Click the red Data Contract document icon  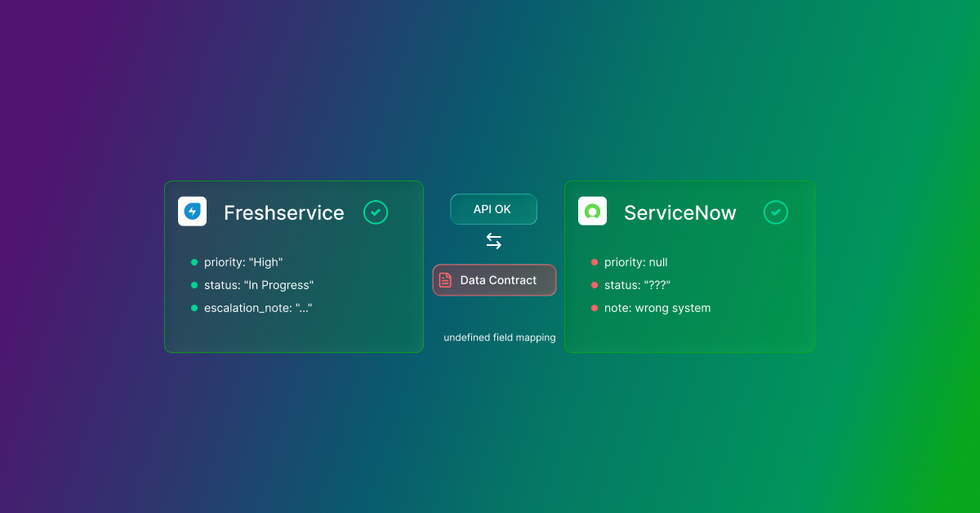(x=445, y=279)
